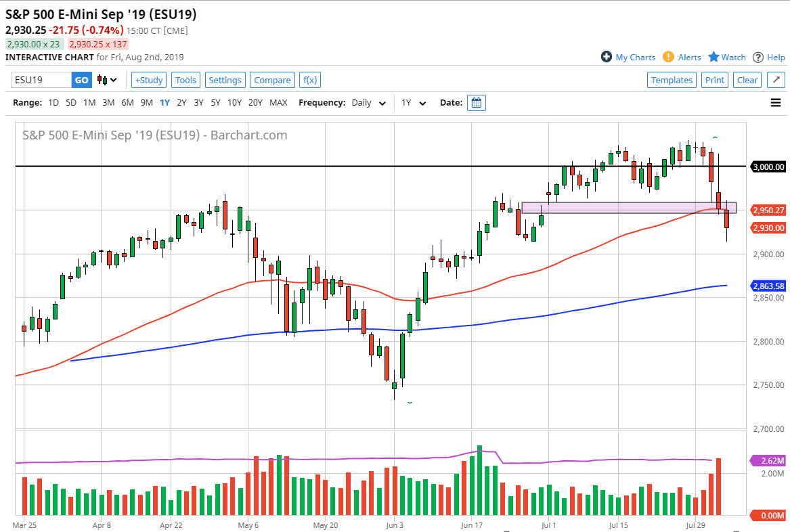Click the Templates button
The image size is (790, 532).
(x=672, y=79)
